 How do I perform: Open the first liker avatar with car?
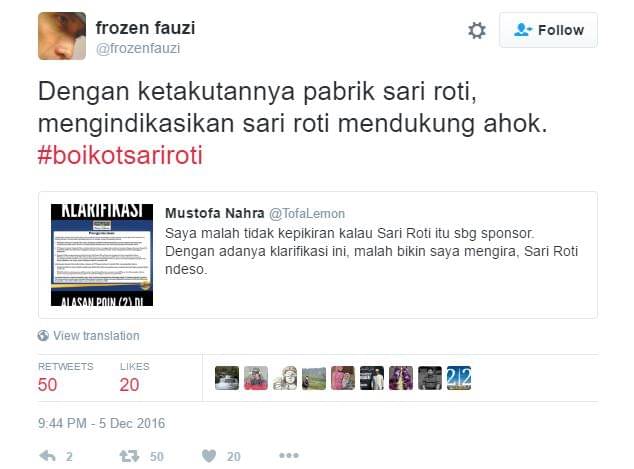[x=227, y=378]
